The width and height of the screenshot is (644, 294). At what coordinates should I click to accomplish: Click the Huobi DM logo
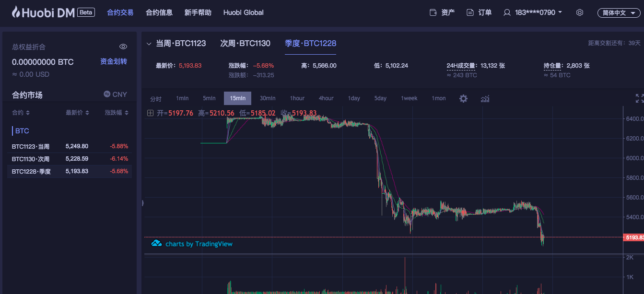tap(43, 12)
